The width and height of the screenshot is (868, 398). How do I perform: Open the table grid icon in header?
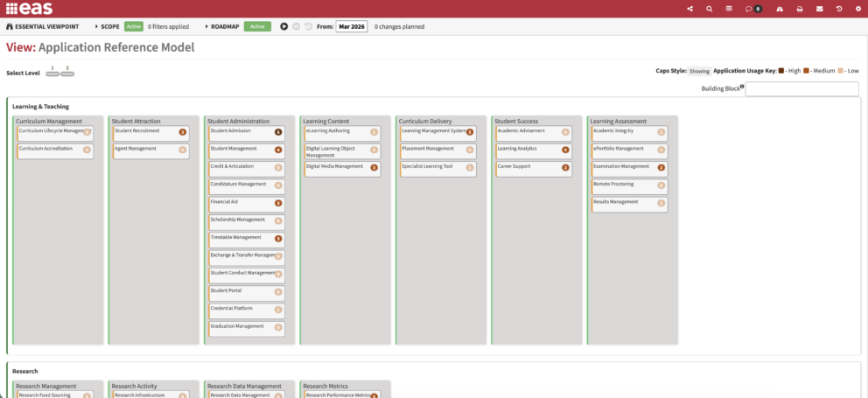click(x=729, y=9)
